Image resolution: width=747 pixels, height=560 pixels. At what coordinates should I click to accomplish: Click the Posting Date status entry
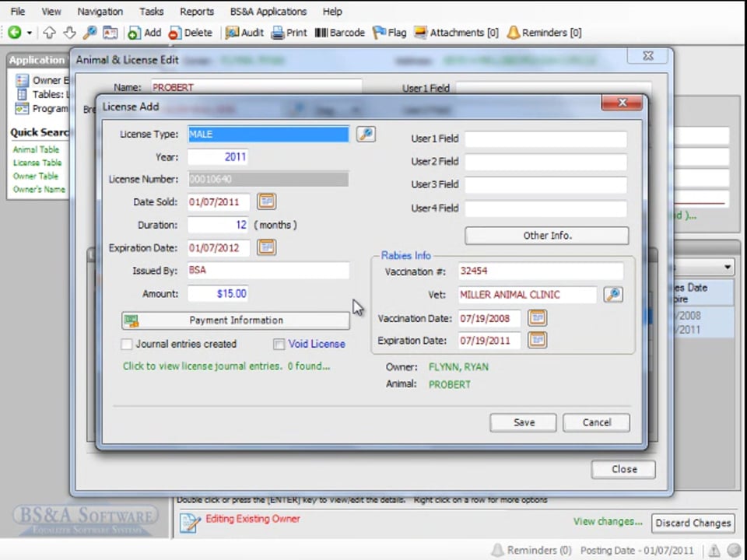(637, 551)
